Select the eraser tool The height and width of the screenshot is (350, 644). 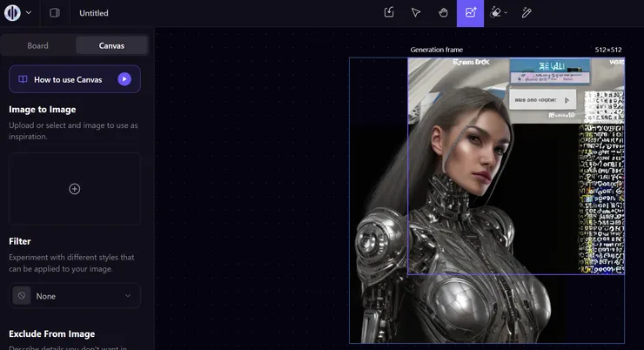(496, 13)
